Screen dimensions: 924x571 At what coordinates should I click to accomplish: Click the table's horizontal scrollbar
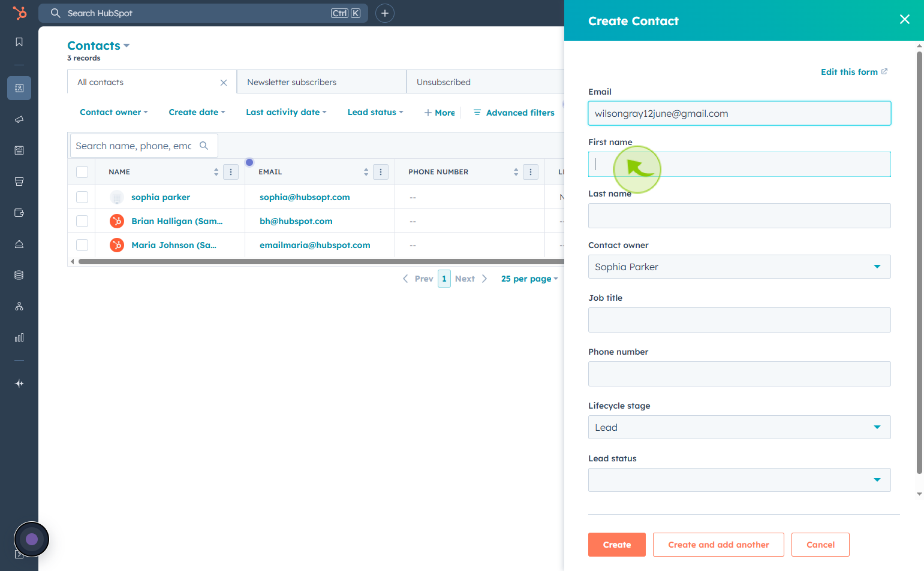321,261
